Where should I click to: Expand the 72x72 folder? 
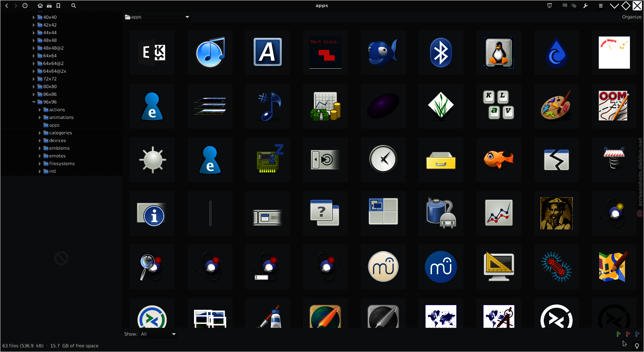(x=34, y=79)
